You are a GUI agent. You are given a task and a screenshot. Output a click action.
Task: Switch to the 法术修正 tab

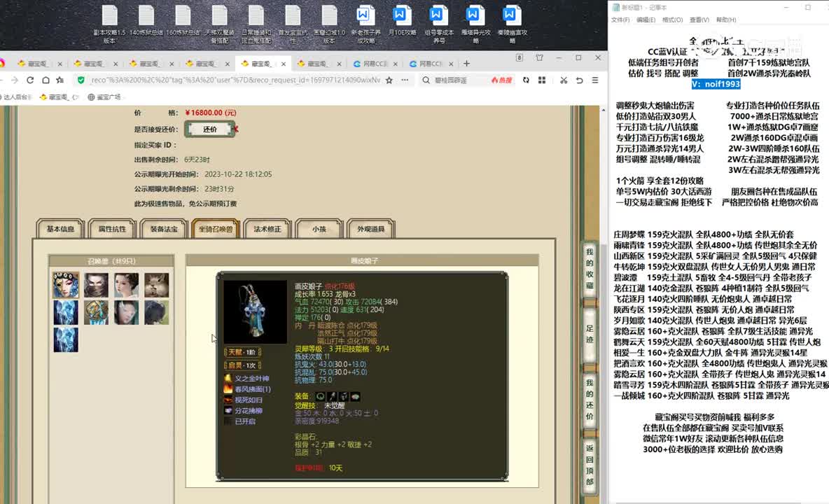click(267, 229)
